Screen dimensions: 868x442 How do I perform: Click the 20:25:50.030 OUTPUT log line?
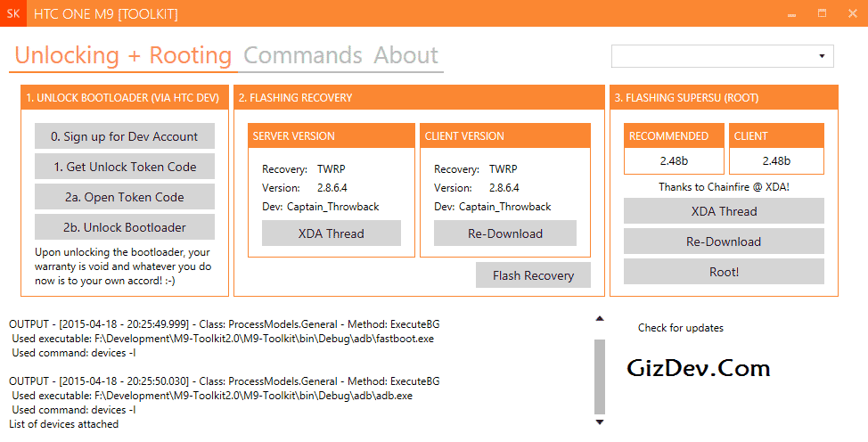coord(225,381)
